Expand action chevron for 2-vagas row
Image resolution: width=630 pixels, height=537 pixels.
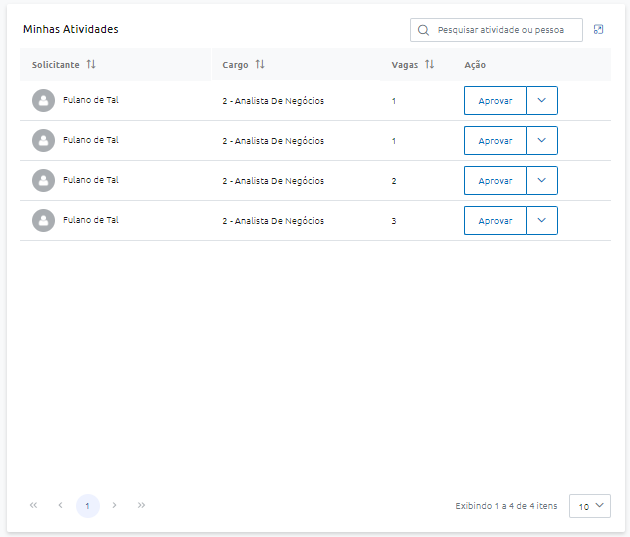click(542, 181)
